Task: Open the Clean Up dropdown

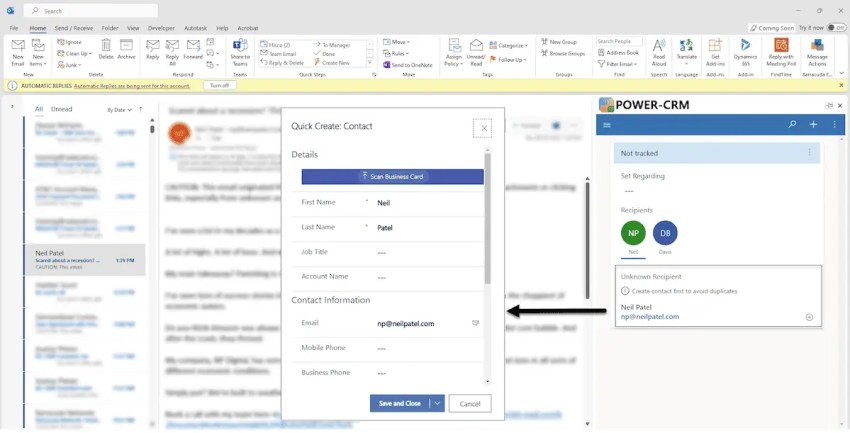Action: pyautogui.click(x=74, y=54)
